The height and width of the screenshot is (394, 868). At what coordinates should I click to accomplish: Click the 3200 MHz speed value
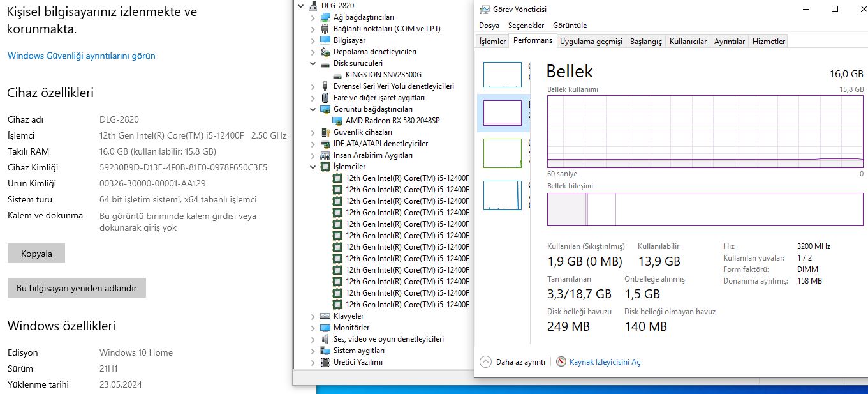click(814, 246)
